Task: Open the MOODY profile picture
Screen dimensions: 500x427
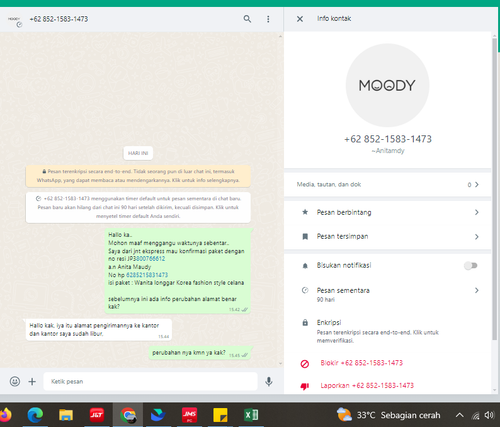Action: click(x=387, y=85)
